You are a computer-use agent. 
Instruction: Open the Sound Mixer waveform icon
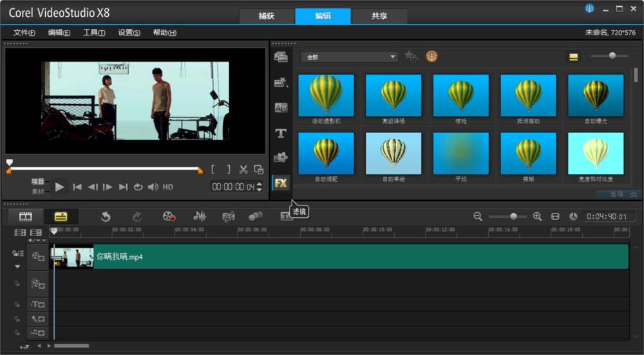(x=200, y=217)
